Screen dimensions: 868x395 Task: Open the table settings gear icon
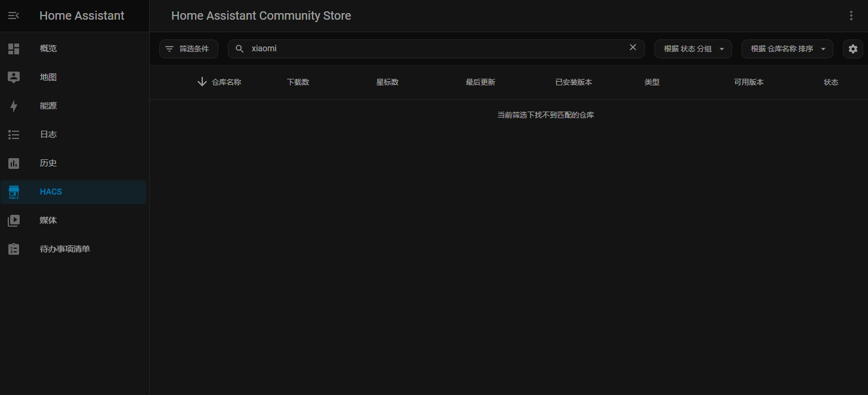(x=853, y=49)
